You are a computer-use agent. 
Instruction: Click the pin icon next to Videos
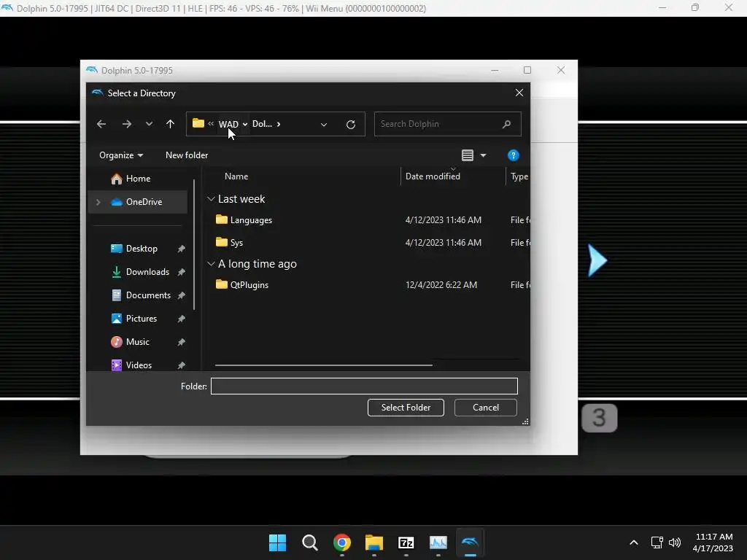182,365
